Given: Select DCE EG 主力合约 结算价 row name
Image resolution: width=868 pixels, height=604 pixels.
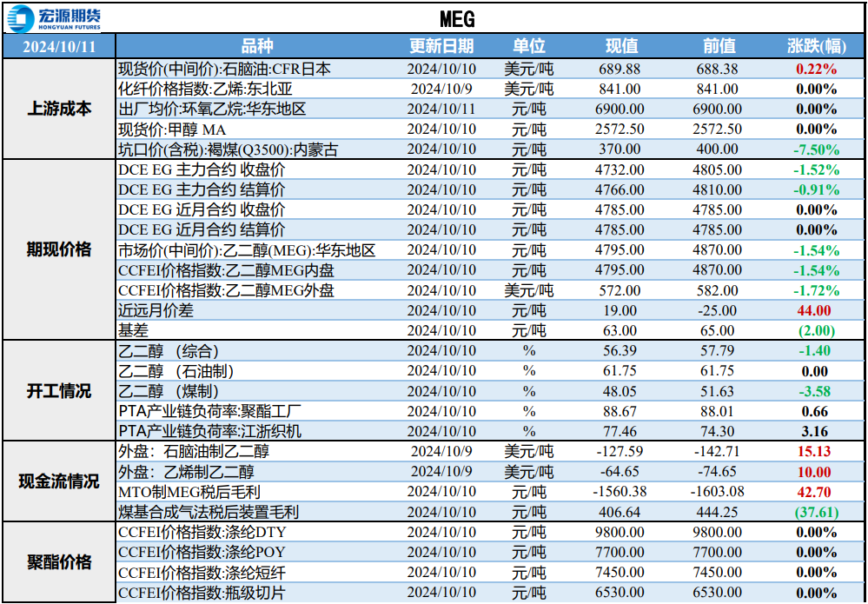Looking at the screenshot, I should (202, 189).
